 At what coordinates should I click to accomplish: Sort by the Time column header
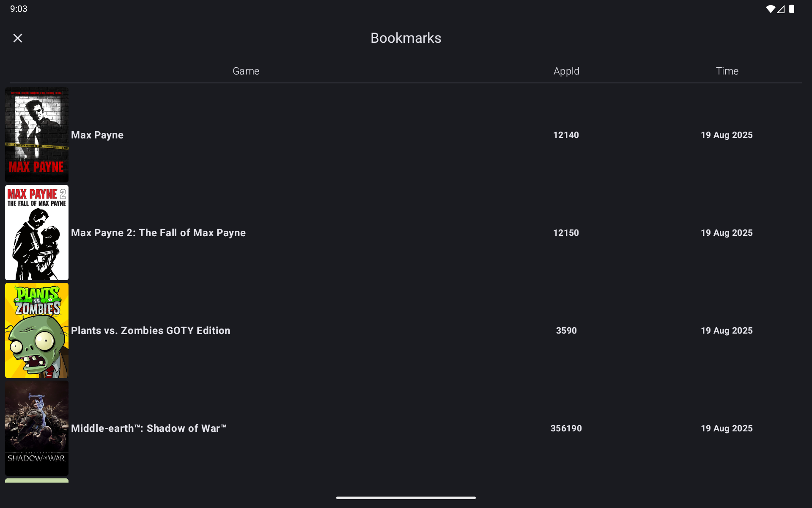point(727,71)
